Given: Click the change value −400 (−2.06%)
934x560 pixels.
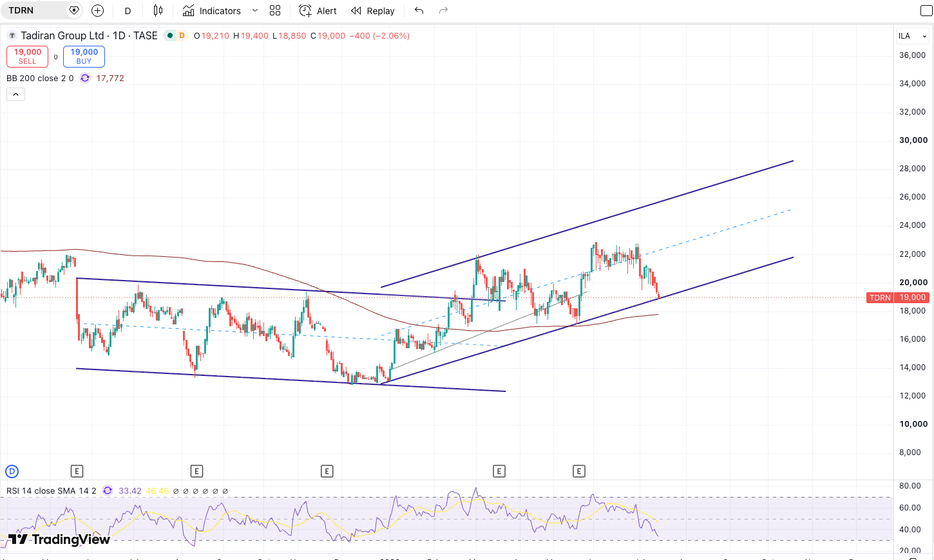Looking at the screenshot, I should (379, 36).
